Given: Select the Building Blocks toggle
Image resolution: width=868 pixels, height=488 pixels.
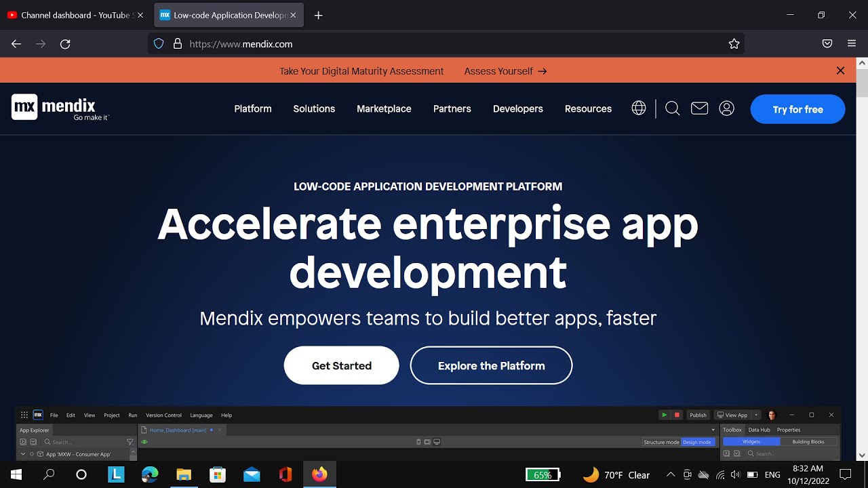Looking at the screenshot, I should tap(808, 441).
